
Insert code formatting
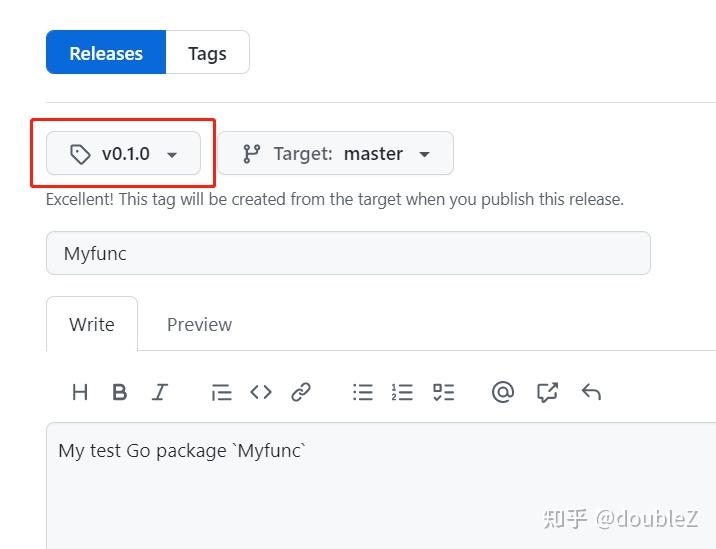coord(261,392)
